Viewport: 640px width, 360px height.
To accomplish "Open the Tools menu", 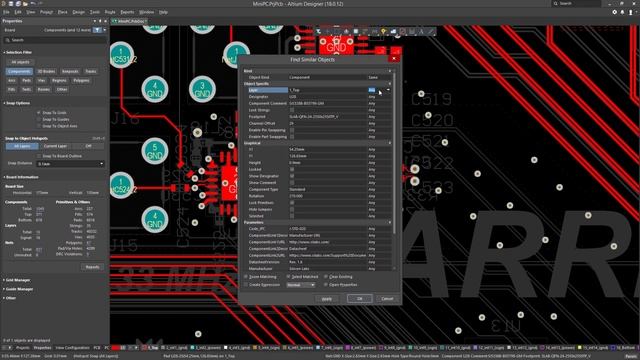I will (x=95, y=12).
